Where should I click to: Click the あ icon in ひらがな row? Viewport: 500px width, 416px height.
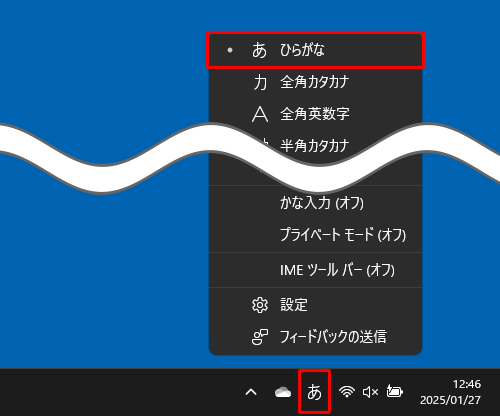(x=259, y=50)
